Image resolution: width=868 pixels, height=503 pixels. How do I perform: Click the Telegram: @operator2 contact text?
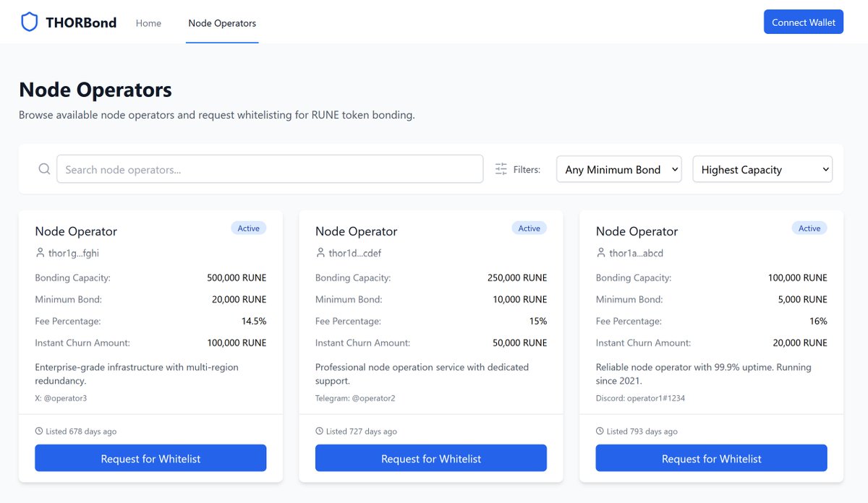(x=355, y=398)
